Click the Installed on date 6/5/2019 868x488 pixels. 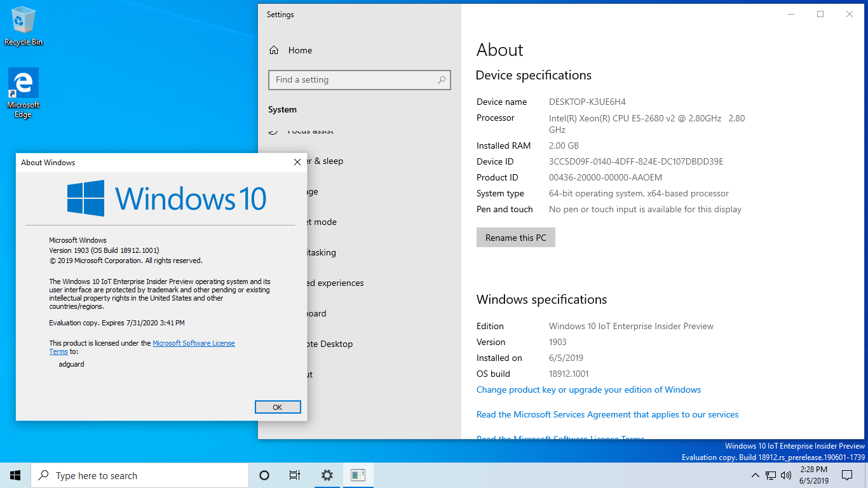[x=566, y=358]
